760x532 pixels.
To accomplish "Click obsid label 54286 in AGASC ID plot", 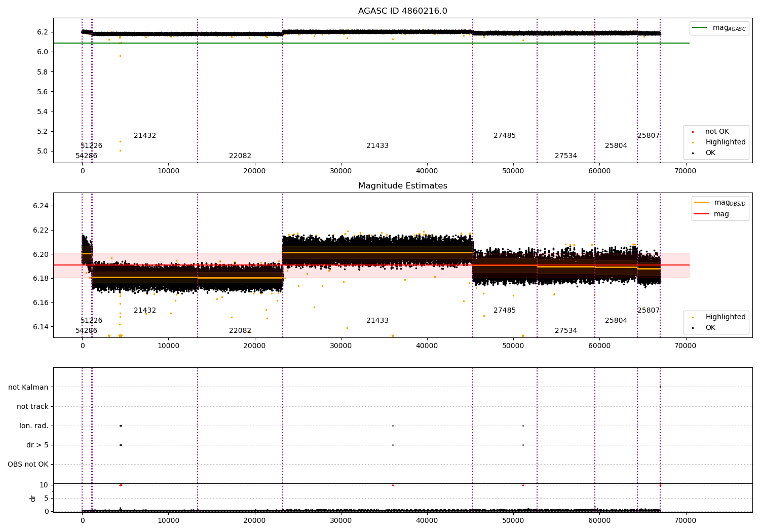I will pyautogui.click(x=87, y=156).
